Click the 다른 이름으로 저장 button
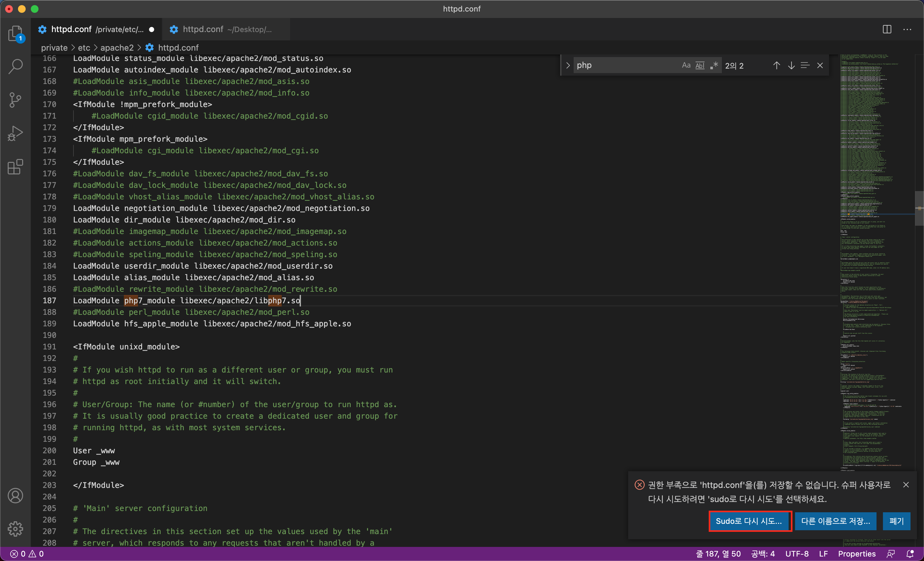The height and width of the screenshot is (561, 924). pos(835,521)
